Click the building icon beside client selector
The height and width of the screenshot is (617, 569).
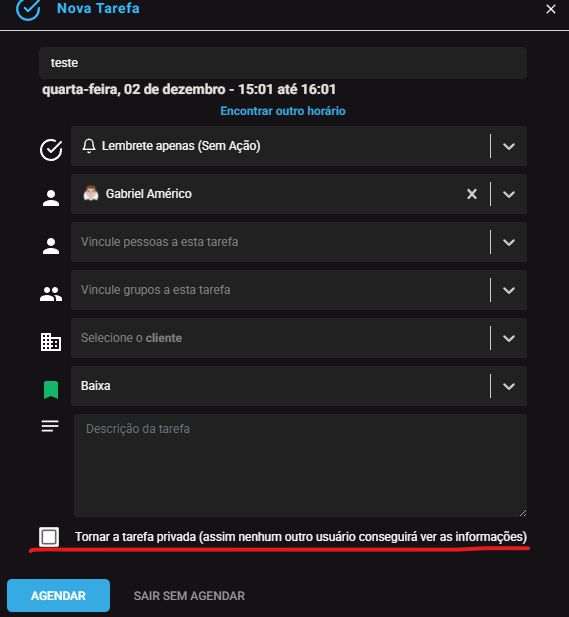coord(51,342)
